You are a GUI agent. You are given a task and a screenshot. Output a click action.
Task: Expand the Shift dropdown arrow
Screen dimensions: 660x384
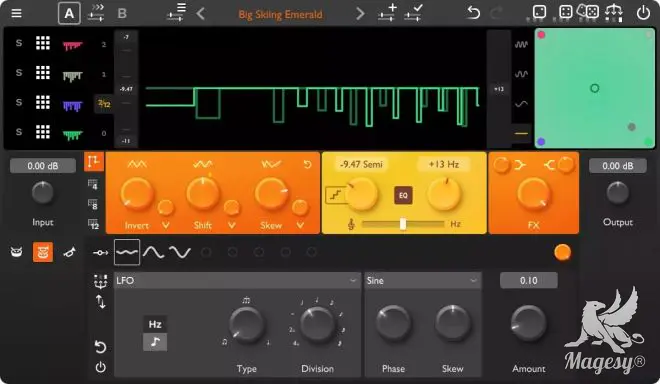click(x=232, y=225)
